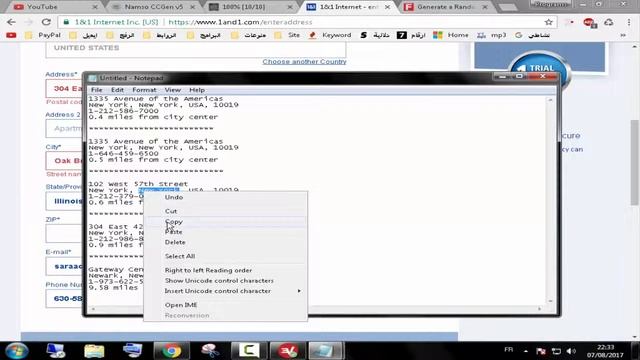This screenshot has width=640, height=360.
Task: Open the snipping scissors icon in the taskbar
Action: pos(210,351)
